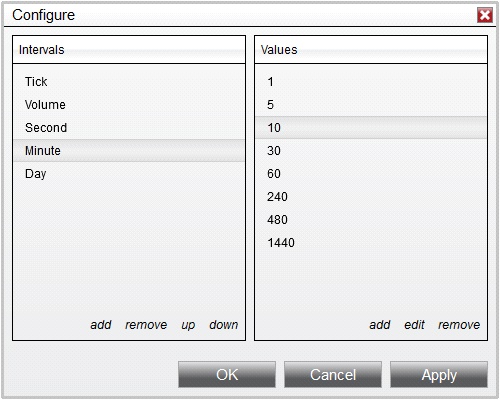Click remove link under Intervals
Screen dimensions: 500x400
(x=146, y=325)
